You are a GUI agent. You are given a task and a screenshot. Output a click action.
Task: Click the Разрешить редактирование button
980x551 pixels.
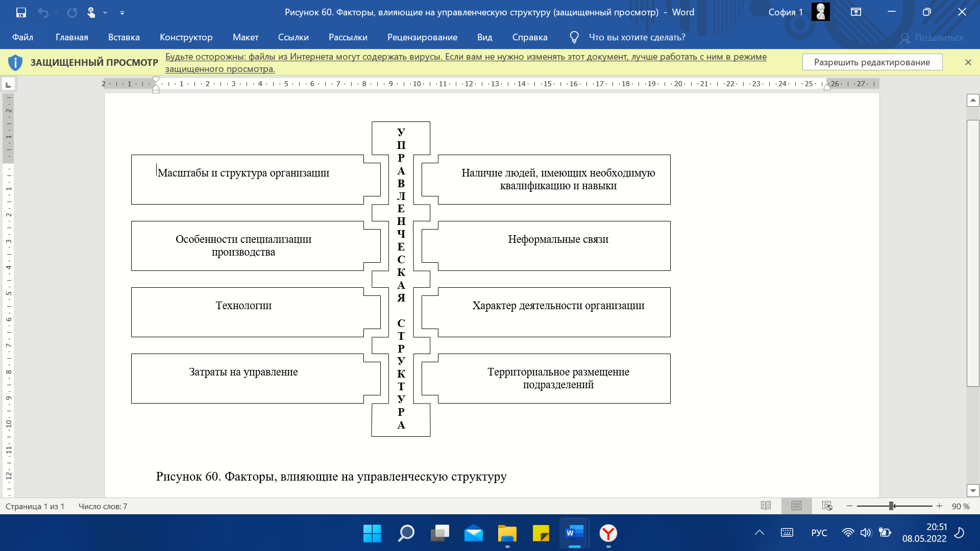(x=872, y=62)
